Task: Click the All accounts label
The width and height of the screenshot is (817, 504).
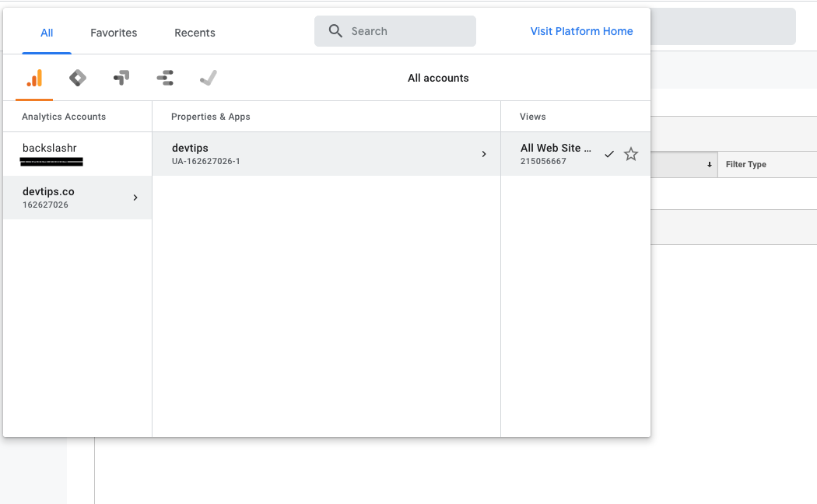Action: (x=438, y=78)
